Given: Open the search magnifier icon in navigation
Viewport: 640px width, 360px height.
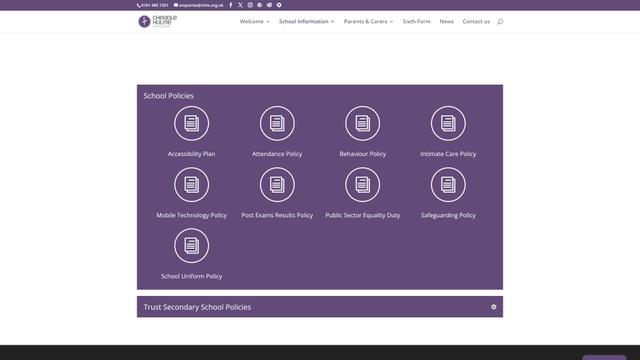Looking at the screenshot, I should tap(500, 22).
